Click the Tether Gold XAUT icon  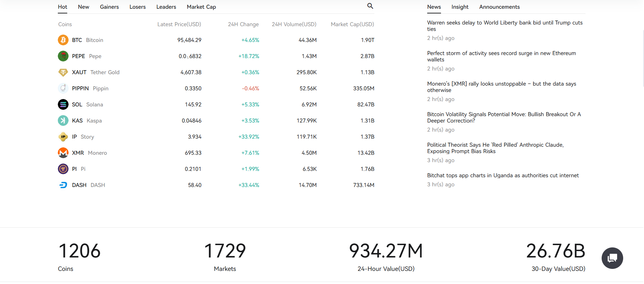click(x=63, y=72)
